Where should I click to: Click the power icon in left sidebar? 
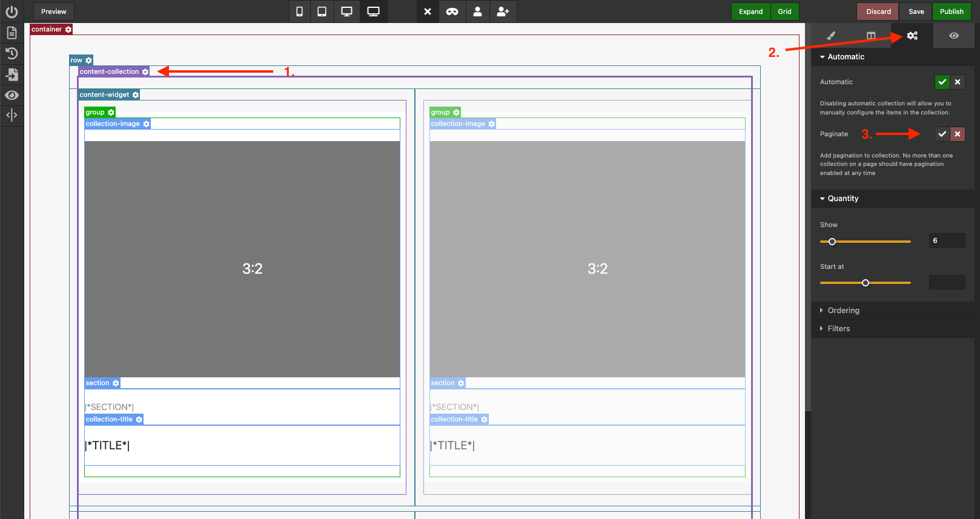(x=12, y=12)
